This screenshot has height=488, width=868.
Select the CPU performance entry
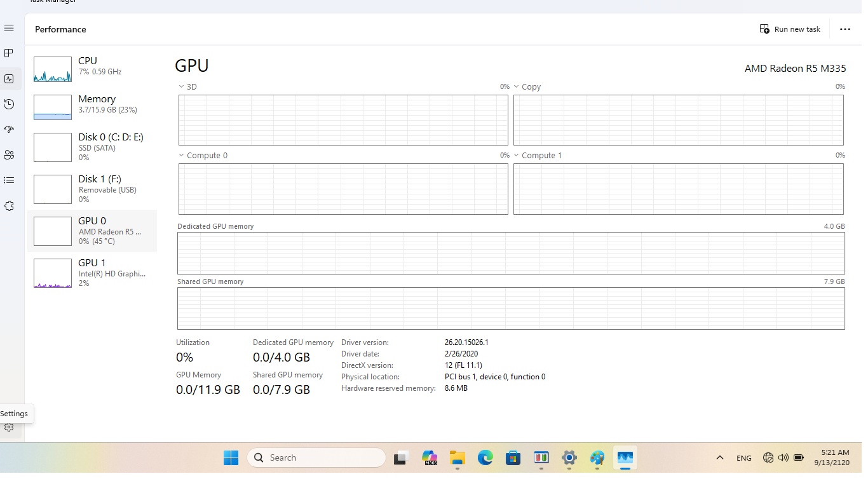(x=93, y=68)
